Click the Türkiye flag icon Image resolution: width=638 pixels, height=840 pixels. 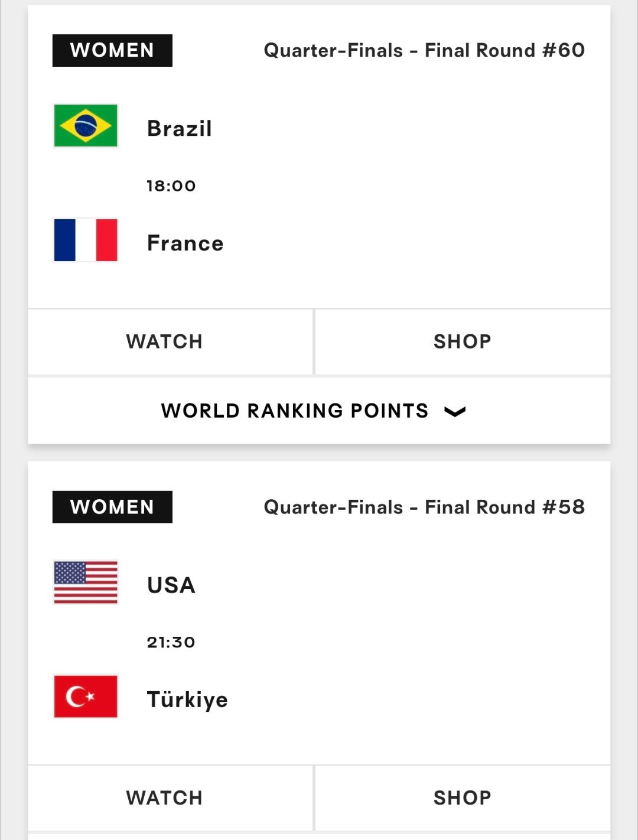point(86,696)
